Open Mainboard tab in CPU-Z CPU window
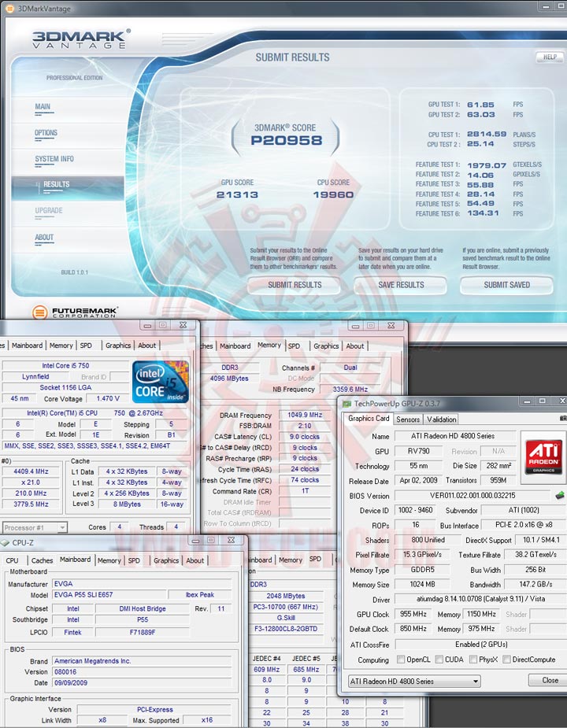Screen dimensions: 567x728 27,346
